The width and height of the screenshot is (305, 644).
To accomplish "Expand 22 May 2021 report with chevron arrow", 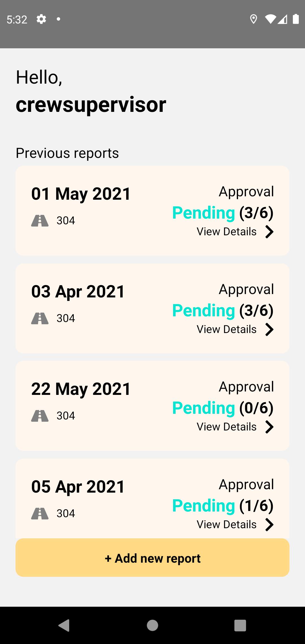I will (x=269, y=427).
